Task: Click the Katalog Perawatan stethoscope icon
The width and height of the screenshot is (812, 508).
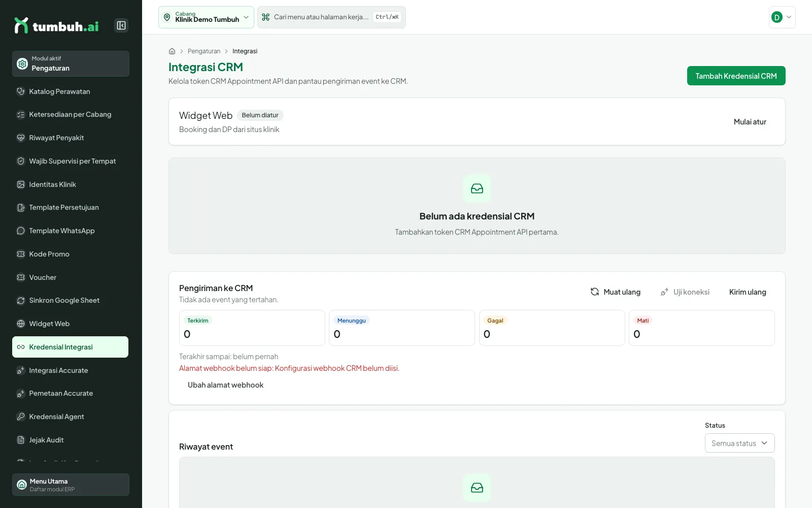Action: pyautogui.click(x=21, y=91)
